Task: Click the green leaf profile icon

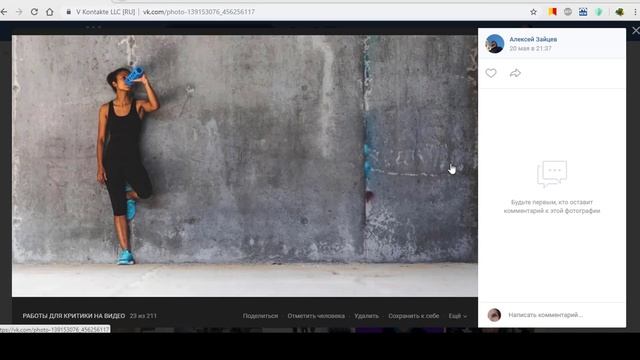Action: [x=620, y=12]
